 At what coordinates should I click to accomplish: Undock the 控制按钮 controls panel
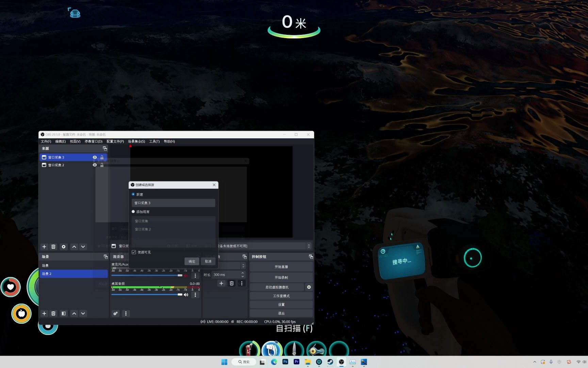(311, 257)
